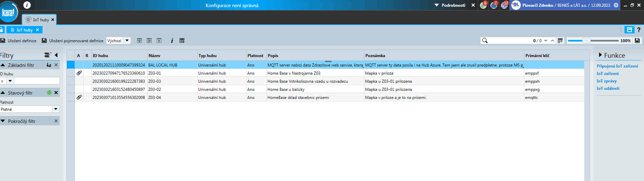Clear the Základní filtr with its X

point(56,65)
